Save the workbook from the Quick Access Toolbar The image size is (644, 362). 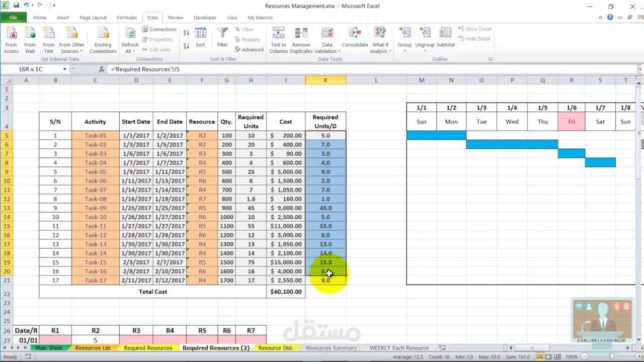(16, 6)
